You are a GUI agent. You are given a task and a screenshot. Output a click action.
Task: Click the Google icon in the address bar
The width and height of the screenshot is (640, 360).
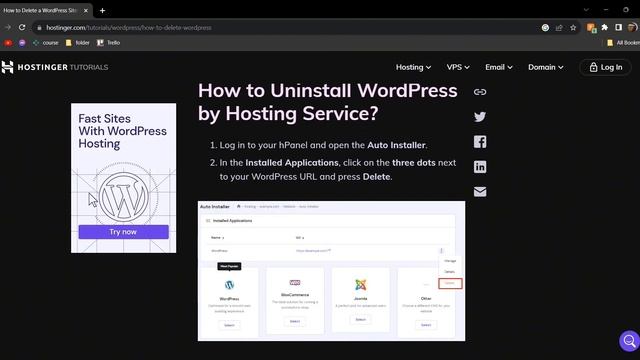[x=545, y=27]
